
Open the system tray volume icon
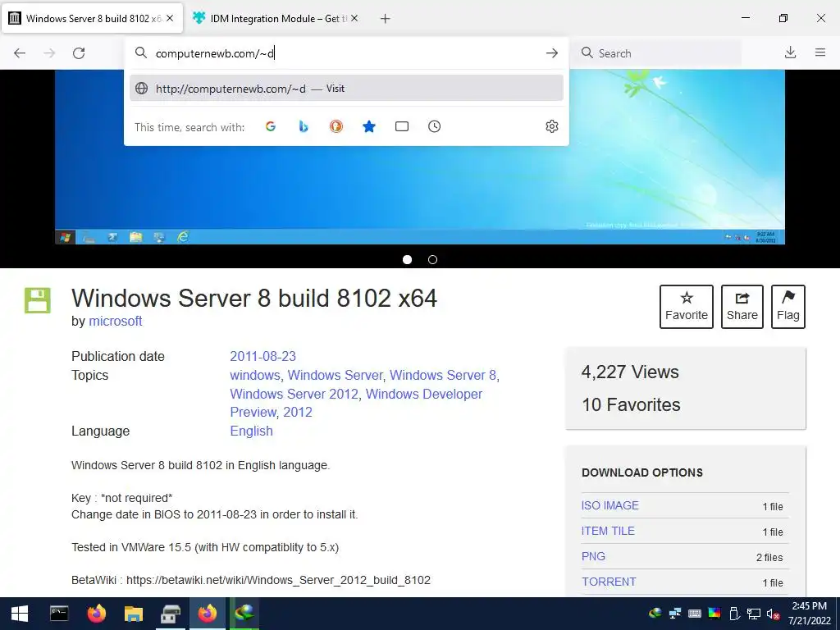[x=773, y=614]
